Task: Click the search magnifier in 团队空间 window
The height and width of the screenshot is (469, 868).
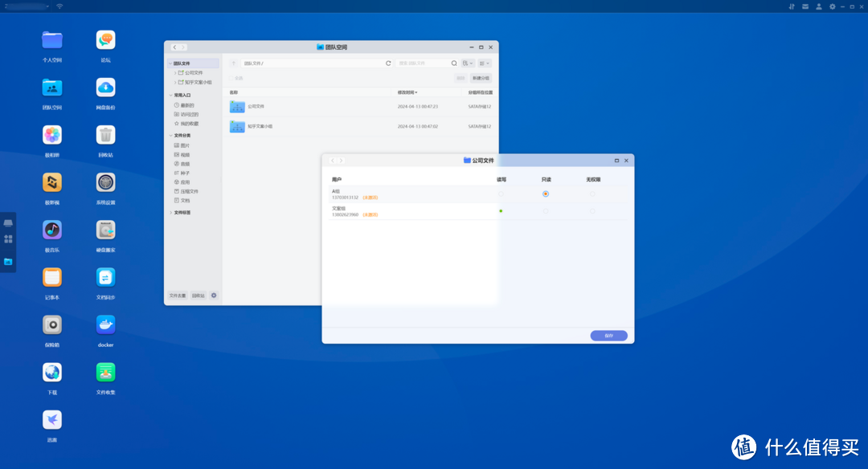Action: 454,63
